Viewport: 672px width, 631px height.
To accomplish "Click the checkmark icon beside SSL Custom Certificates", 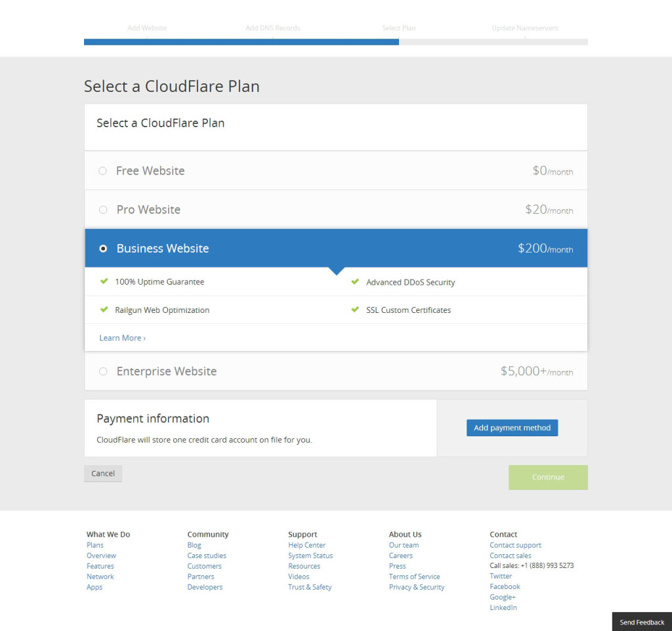I will point(356,310).
